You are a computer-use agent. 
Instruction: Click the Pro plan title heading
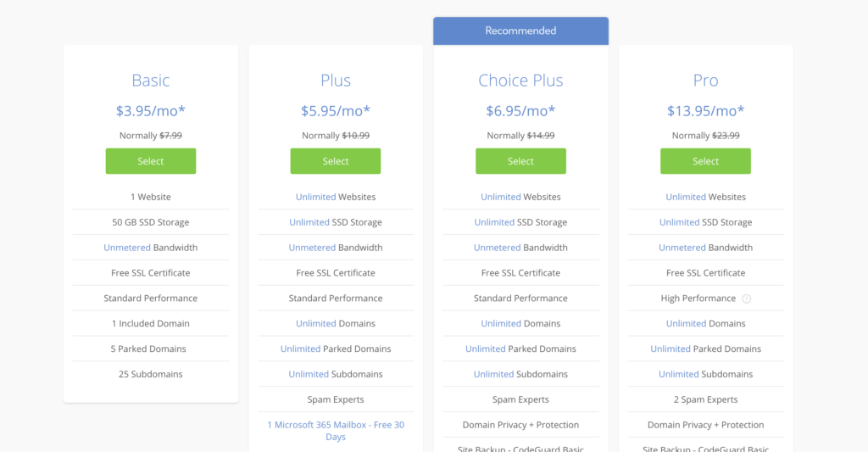point(705,81)
